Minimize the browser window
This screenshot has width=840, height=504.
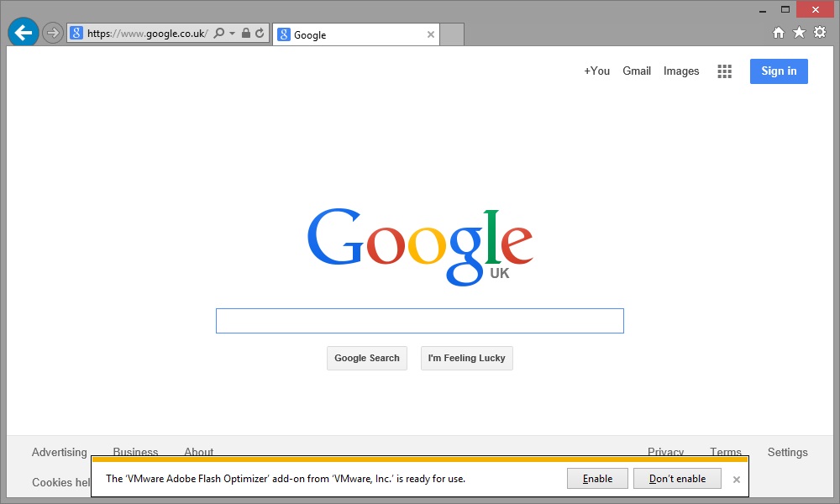tap(763, 9)
